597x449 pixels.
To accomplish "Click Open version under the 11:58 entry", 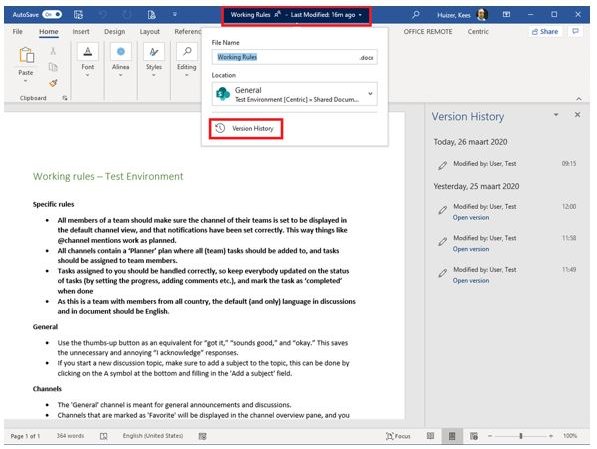I will click(471, 249).
